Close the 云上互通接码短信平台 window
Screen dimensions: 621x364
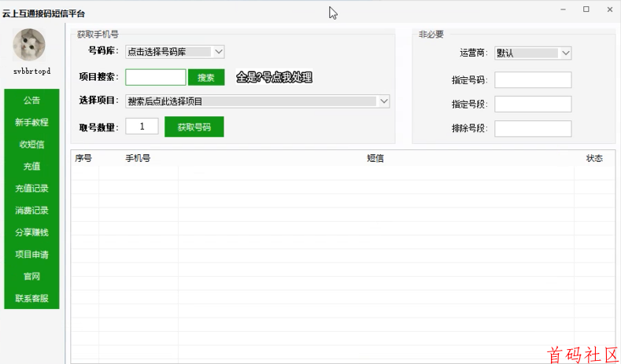point(610,9)
